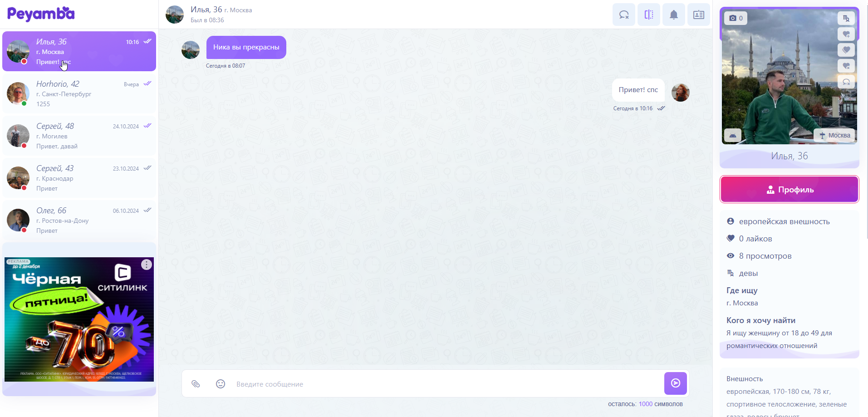Click the split panel icon in the chat header

click(x=649, y=15)
